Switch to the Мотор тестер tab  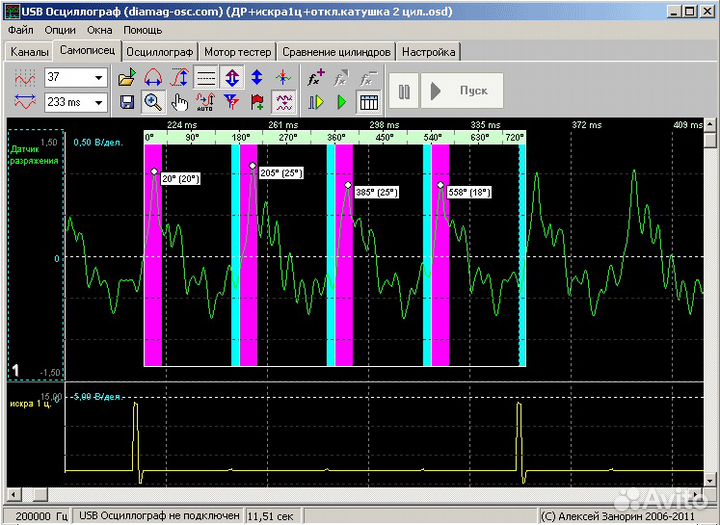(x=236, y=52)
